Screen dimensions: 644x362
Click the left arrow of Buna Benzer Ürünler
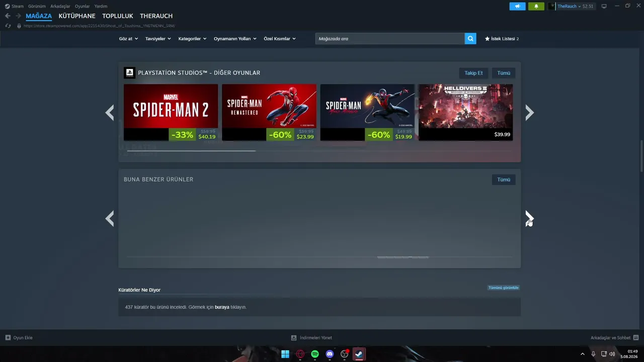pos(110,219)
